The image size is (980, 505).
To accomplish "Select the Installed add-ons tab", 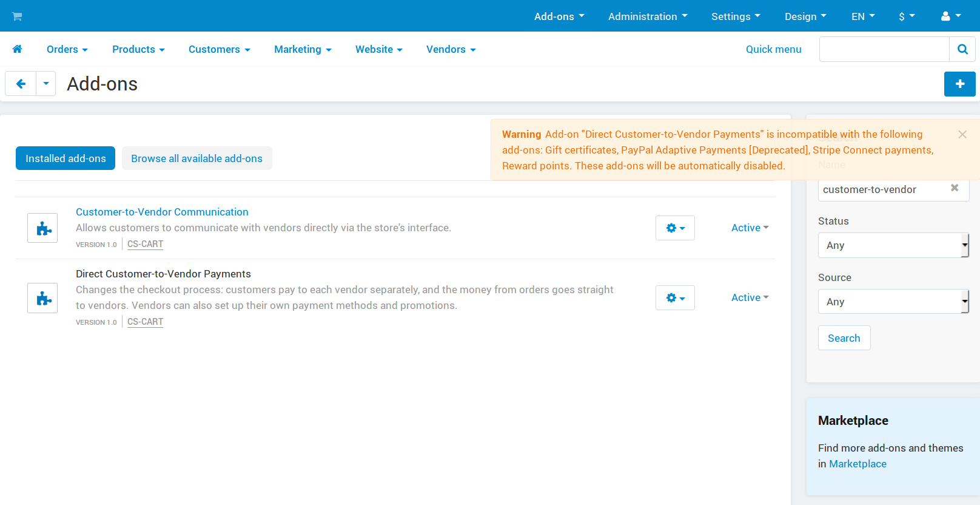I will click(65, 158).
